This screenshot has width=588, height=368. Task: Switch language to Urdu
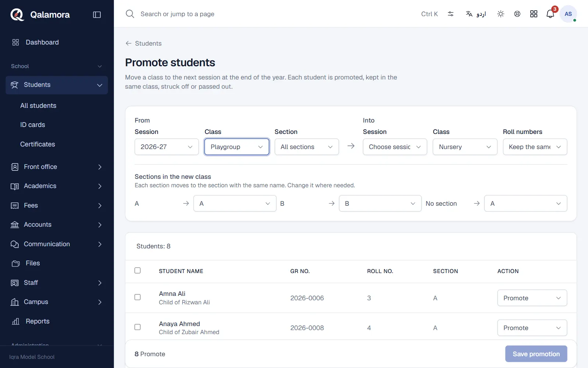(476, 14)
